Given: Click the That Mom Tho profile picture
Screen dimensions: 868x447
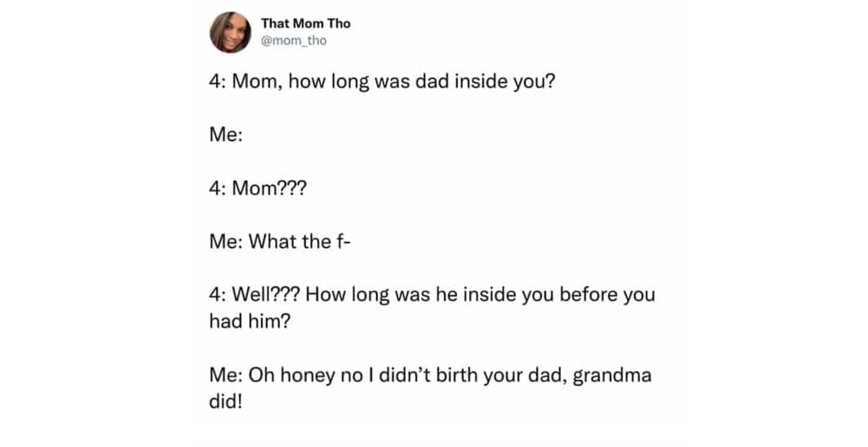Looking at the screenshot, I should click(230, 32).
